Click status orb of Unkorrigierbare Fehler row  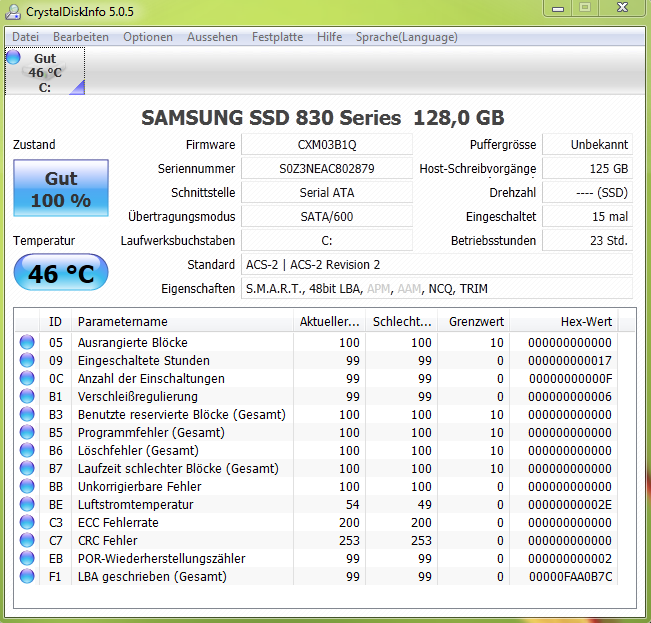pos(27,486)
